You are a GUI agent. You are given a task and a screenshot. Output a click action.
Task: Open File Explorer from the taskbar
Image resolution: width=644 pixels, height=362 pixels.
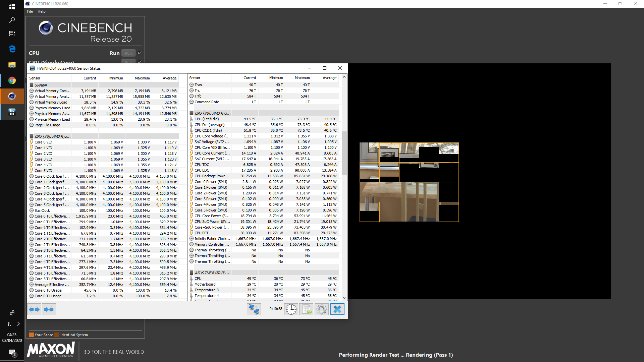click(12, 65)
